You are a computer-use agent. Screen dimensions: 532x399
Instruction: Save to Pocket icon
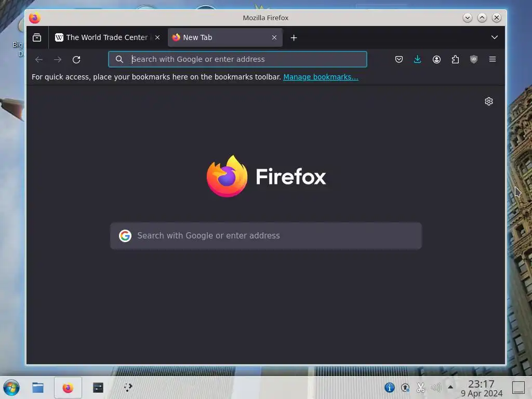(399, 59)
